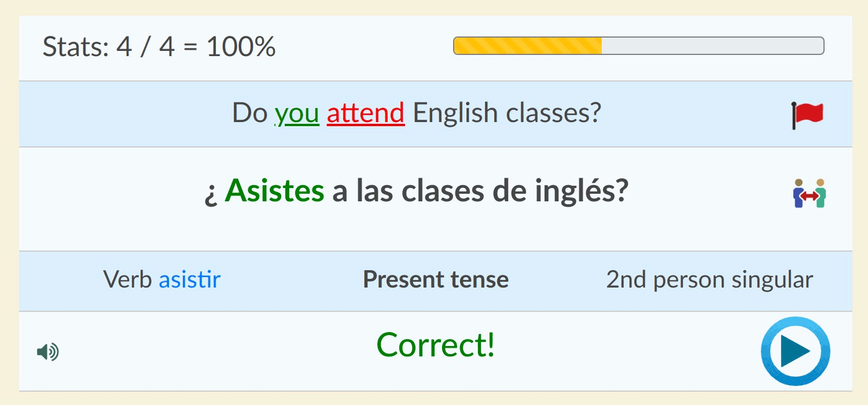
Task: Select the underlined green word 'you'
Action: [297, 113]
